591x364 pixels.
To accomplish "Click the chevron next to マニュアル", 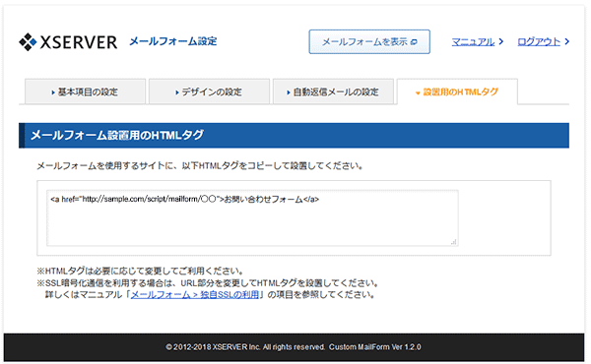I will (501, 41).
